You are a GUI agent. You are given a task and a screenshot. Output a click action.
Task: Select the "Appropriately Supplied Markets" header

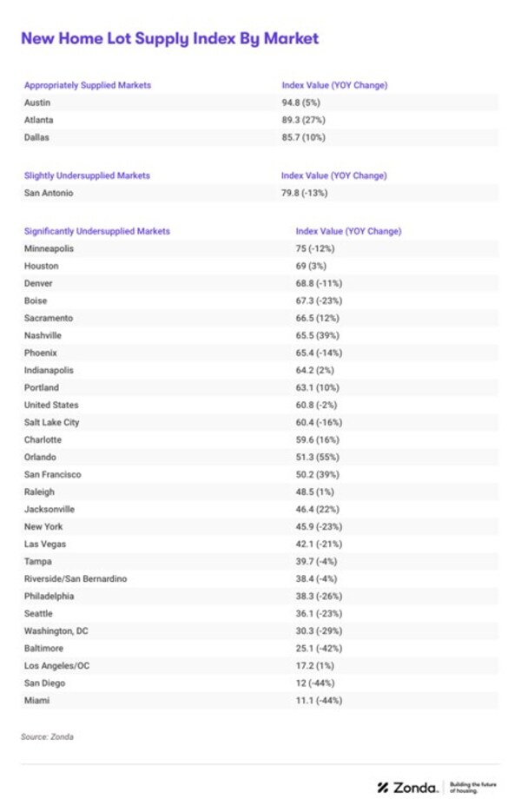point(88,85)
